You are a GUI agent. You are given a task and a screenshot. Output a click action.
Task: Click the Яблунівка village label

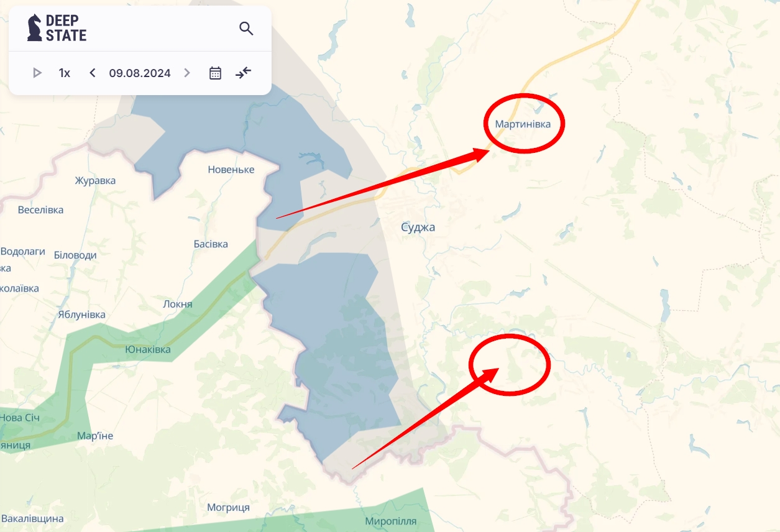coord(81,314)
